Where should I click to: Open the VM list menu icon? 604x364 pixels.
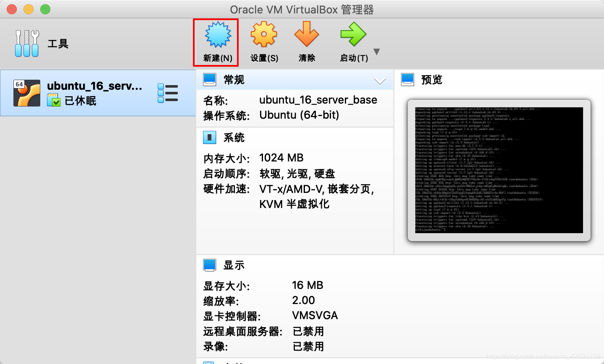pos(168,93)
